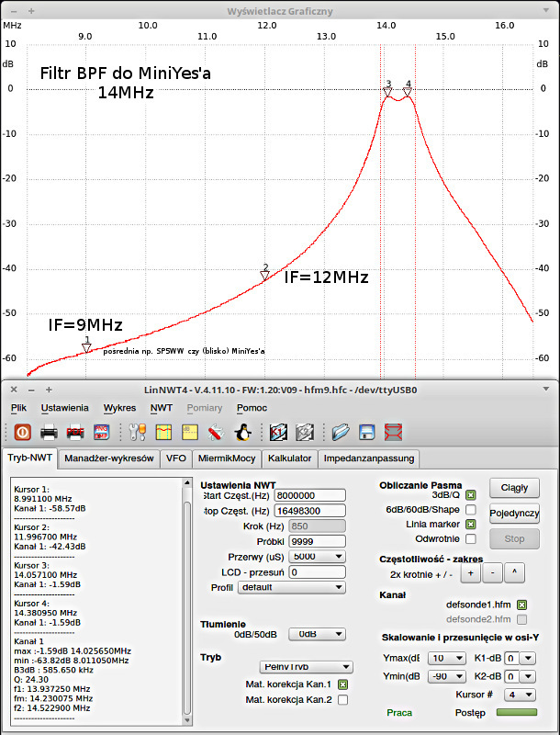
Task: Open the Wykres menu
Action: [119, 407]
